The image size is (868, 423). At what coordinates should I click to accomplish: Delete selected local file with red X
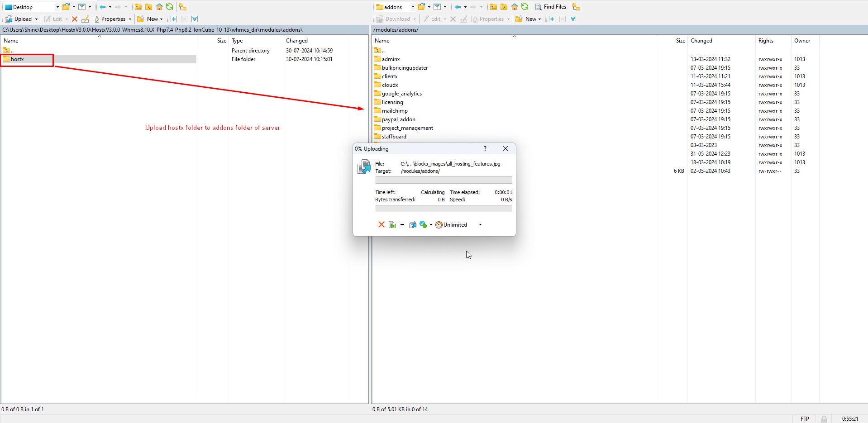tap(75, 19)
